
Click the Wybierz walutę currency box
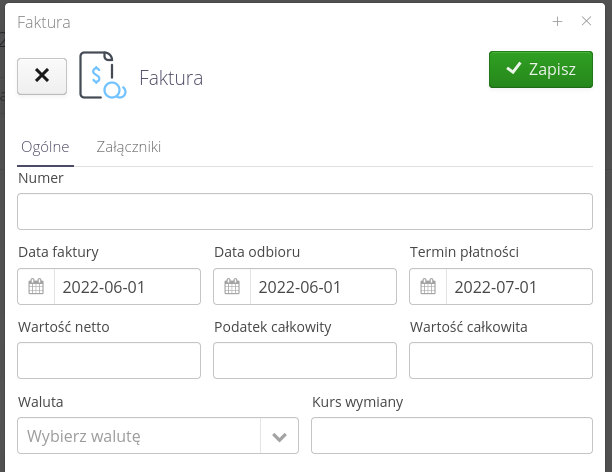tap(139, 436)
